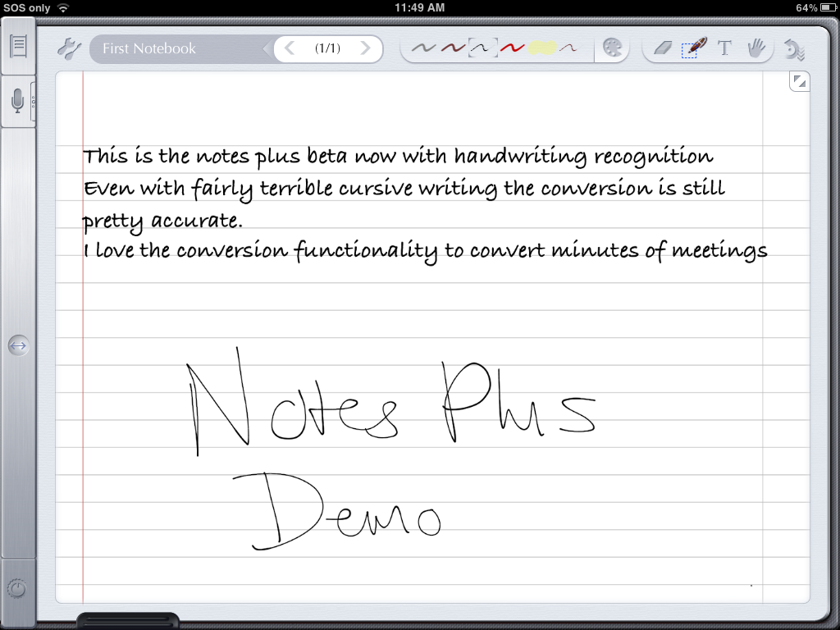Select the pen with selection box tool
Screen dimensions: 840x630
(x=694, y=48)
